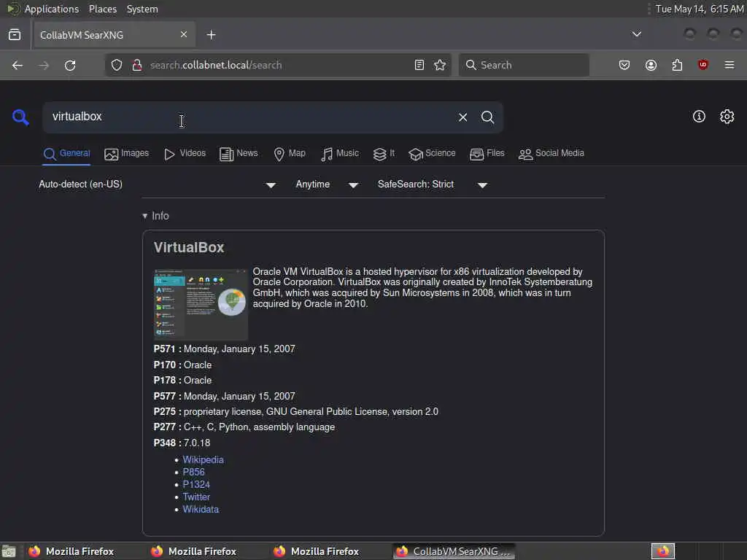The height and width of the screenshot is (560, 747).
Task: Click the VirtualBox infobox screenshot thumbnail
Action: [x=201, y=304]
